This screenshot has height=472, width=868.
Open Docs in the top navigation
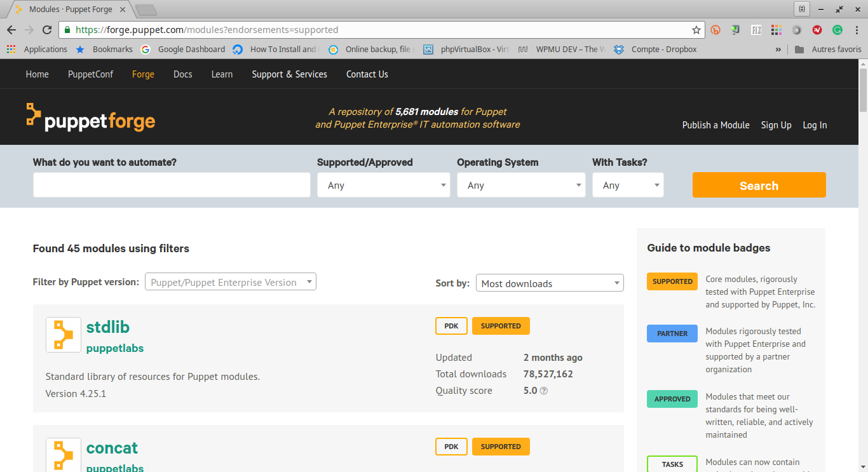click(x=183, y=74)
